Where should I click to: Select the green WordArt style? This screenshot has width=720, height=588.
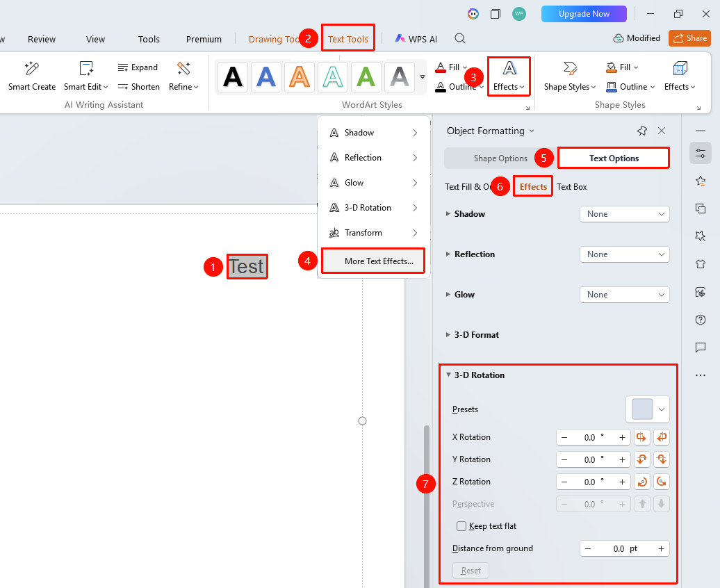366,76
